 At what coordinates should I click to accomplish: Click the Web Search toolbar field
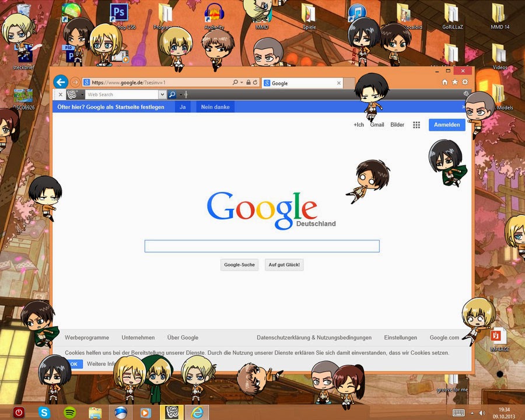(121, 94)
